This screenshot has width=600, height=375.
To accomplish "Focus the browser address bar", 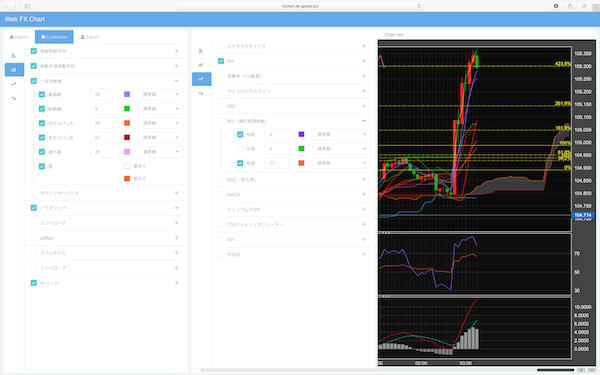I will click(x=300, y=6).
